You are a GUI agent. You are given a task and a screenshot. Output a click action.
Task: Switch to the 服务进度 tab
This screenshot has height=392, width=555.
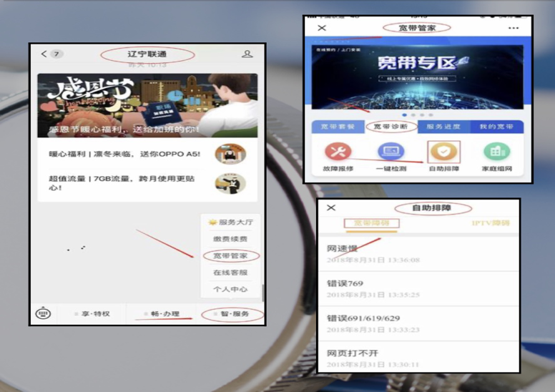[x=444, y=127]
